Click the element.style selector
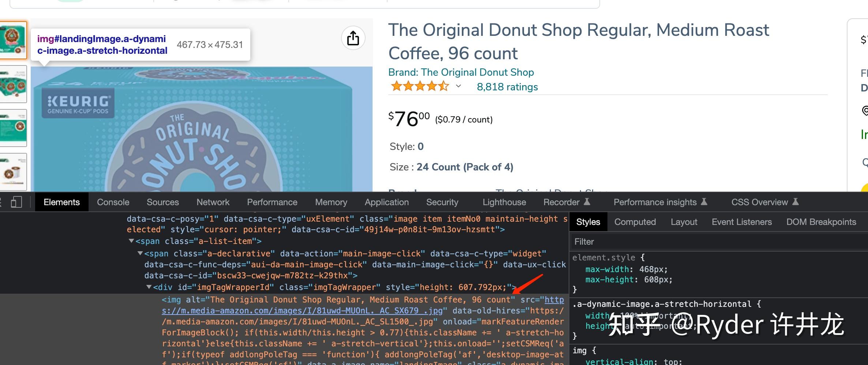 pos(603,257)
